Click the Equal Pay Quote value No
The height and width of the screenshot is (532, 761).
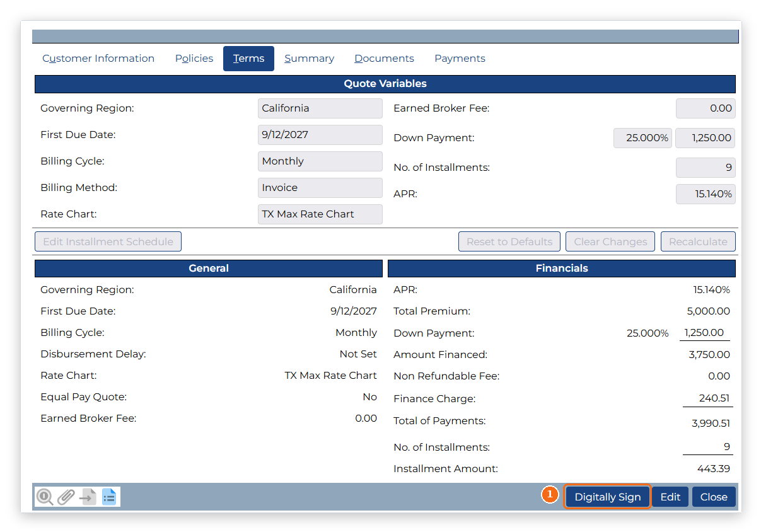(370, 397)
